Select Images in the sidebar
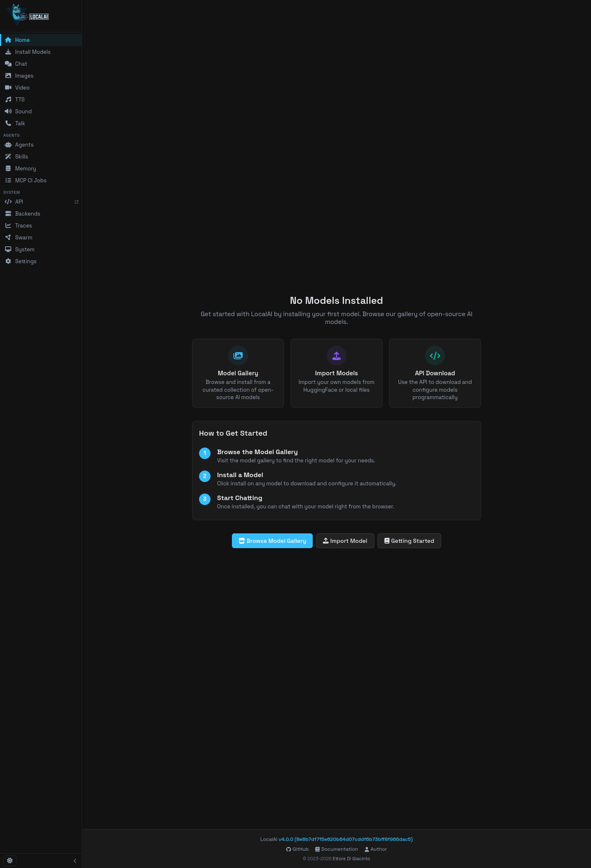The image size is (591, 868). tap(41, 76)
